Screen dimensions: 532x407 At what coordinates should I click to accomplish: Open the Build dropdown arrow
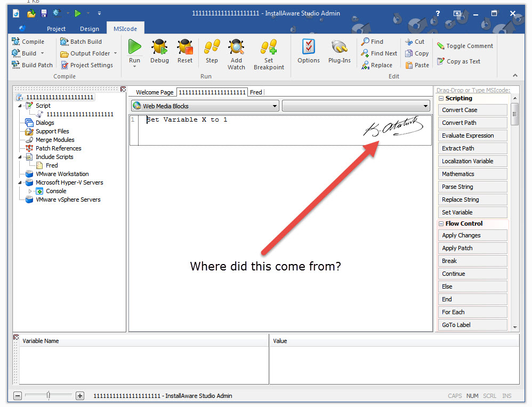43,53
